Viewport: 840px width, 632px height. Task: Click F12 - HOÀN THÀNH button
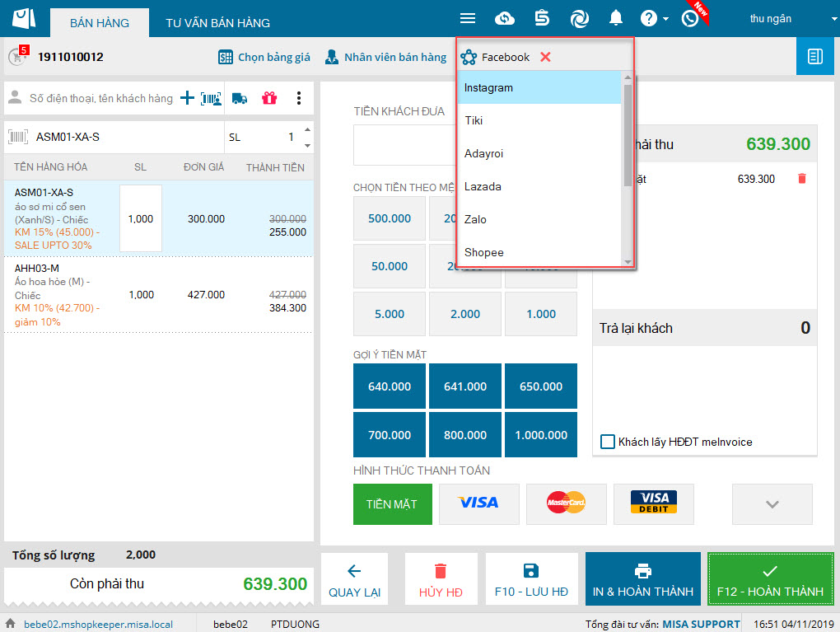point(770,579)
